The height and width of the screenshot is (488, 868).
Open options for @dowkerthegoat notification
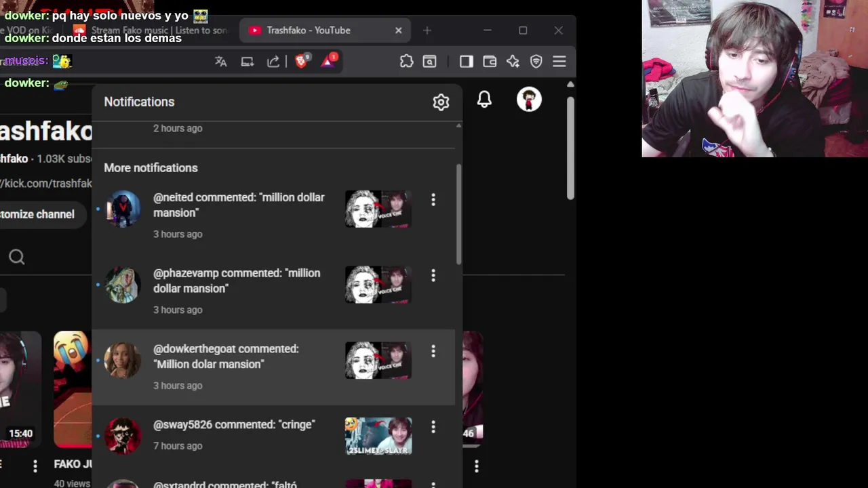[x=433, y=351]
